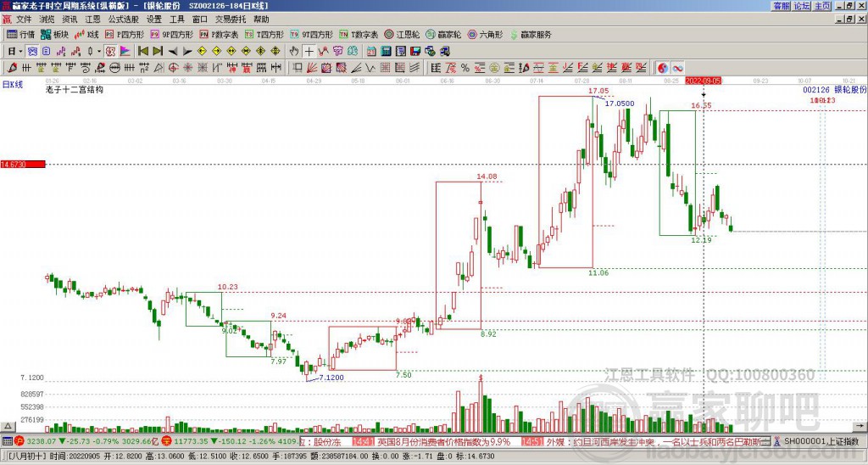Click the zigzag wave line icon
The width and height of the screenshot is (868, 465).
click(370, 68)
